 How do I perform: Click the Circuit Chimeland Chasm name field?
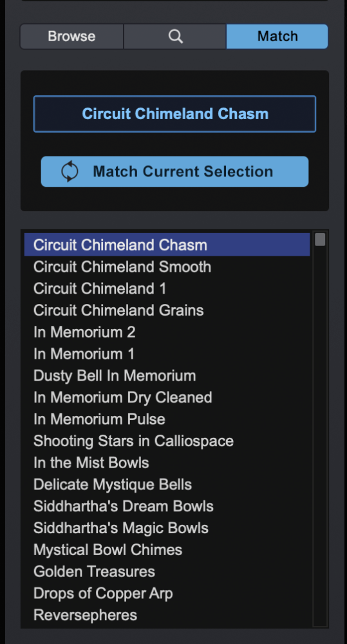[x=174, y=114]
